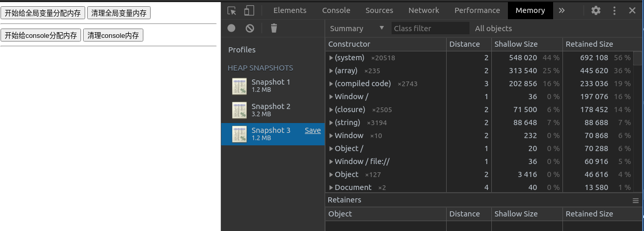Open the DevTools three-dot menu
Screen dimensions: 644x231
pos(614,10)
